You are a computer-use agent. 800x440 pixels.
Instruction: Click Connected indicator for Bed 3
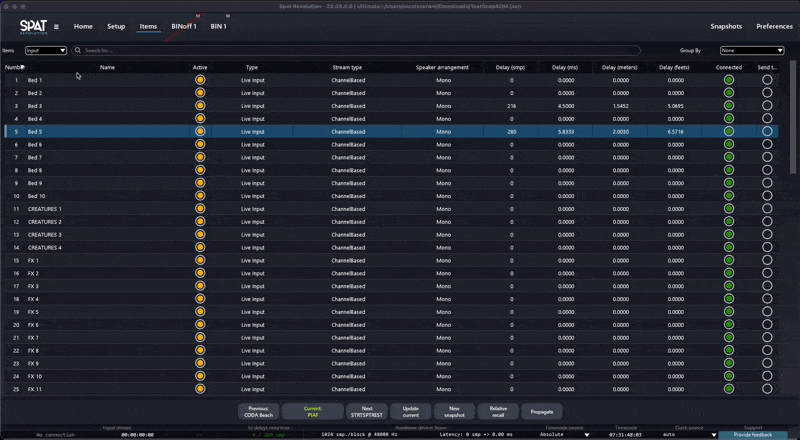tap(729, 106)
